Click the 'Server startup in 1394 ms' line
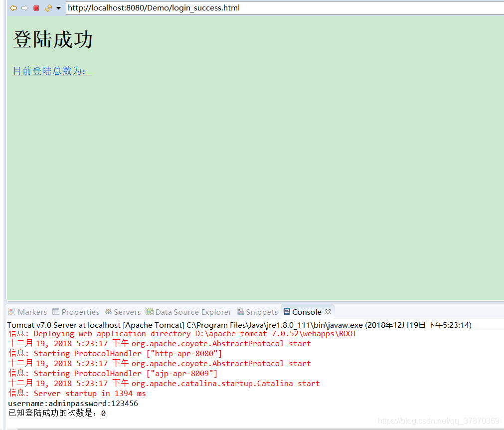Screen dimensions: 504x430 click(x=77, y=394)
